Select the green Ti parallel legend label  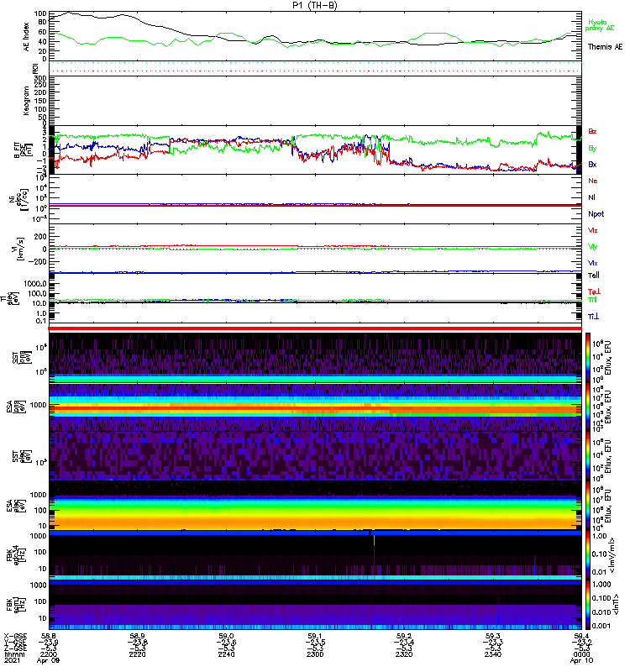pyautogui.click(x=592, y=300)
